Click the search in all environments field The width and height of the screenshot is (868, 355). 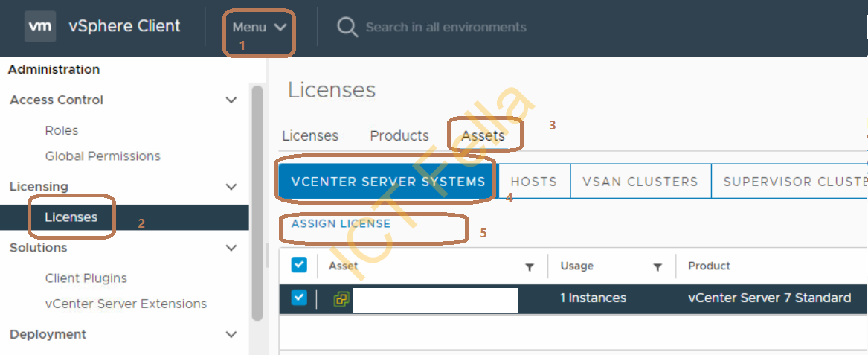pyautogui.click(x=446, y=27)
